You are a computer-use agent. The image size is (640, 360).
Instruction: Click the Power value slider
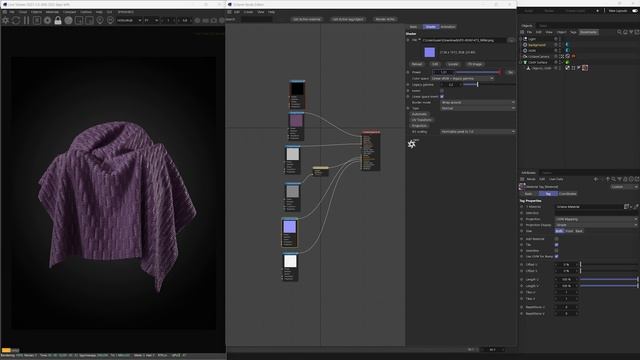[x=478, y=72]
